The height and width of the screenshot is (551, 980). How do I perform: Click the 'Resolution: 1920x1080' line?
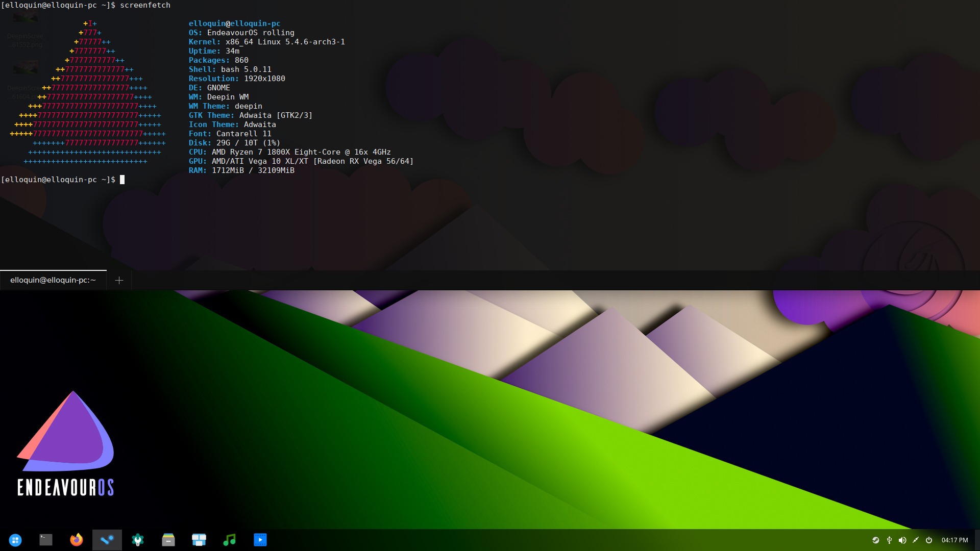point(237,79)
